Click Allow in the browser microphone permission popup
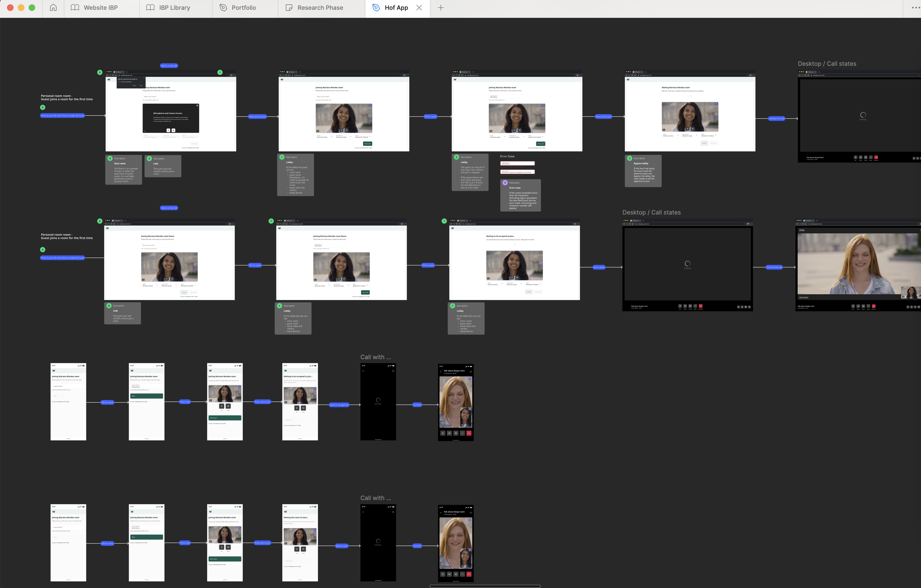Screen dimensions: 921x588 point(141,86)
